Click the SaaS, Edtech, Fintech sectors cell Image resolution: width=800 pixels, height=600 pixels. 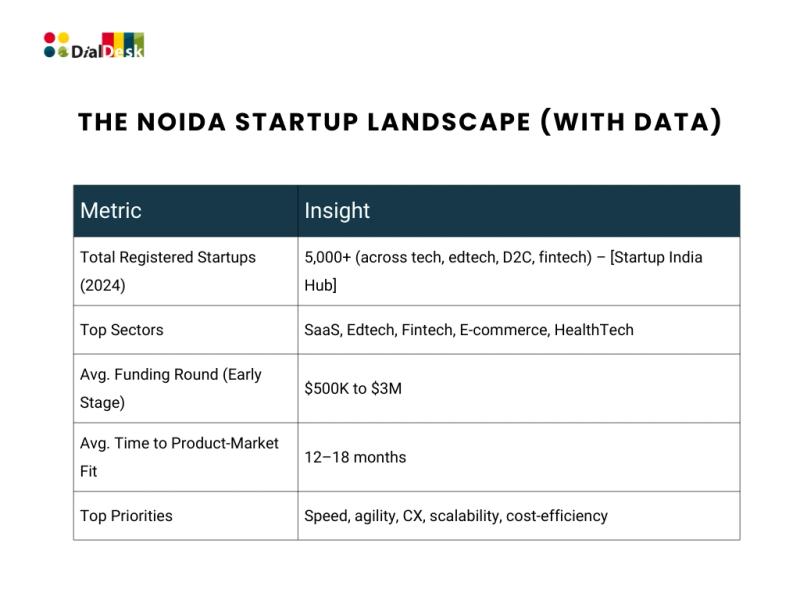[x=519, y=330]
